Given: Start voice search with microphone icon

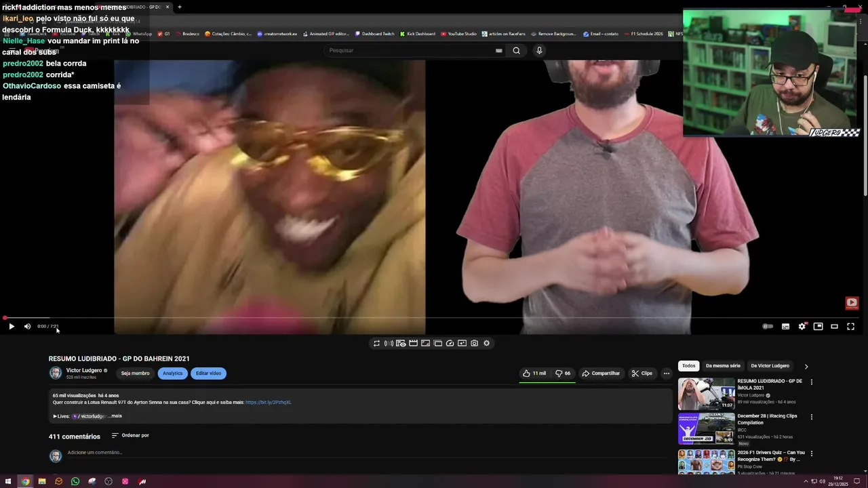Looking at the screenshot, I should 539,50.
